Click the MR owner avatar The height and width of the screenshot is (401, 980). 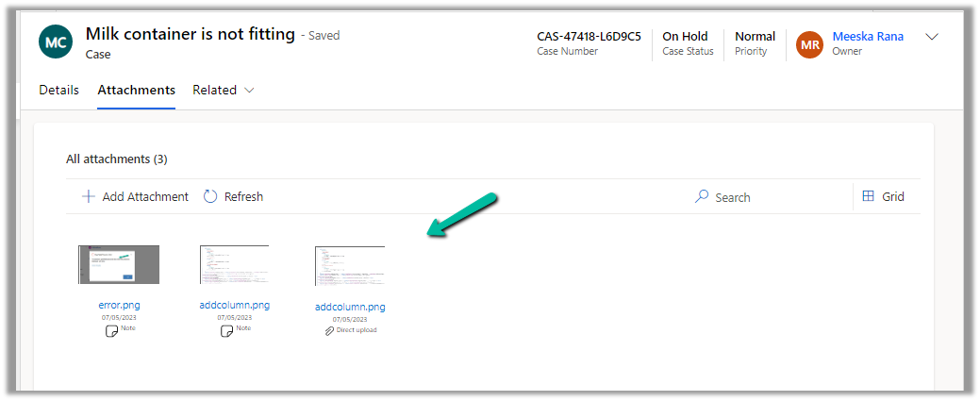(x=810, y=45)
